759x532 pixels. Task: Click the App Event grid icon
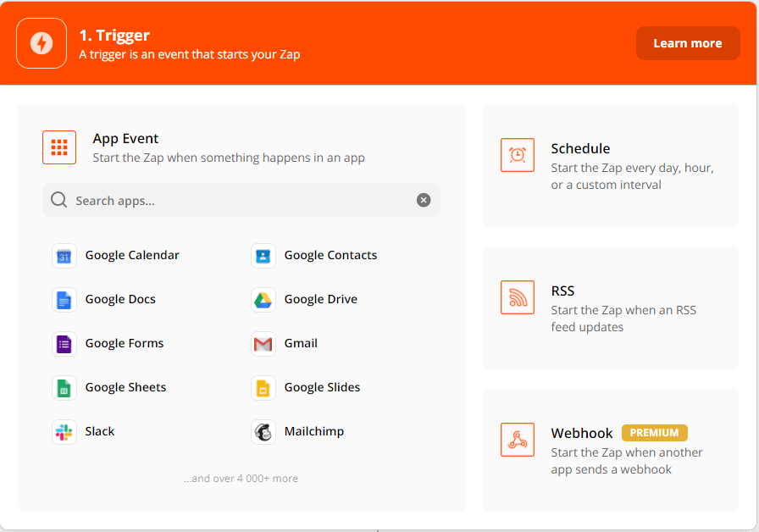(59, 147)
